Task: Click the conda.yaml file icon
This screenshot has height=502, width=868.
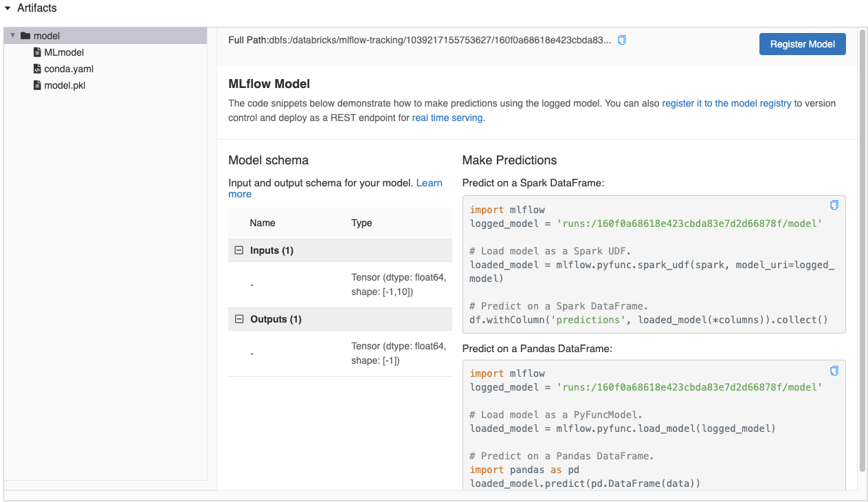Action: (38, 69)
